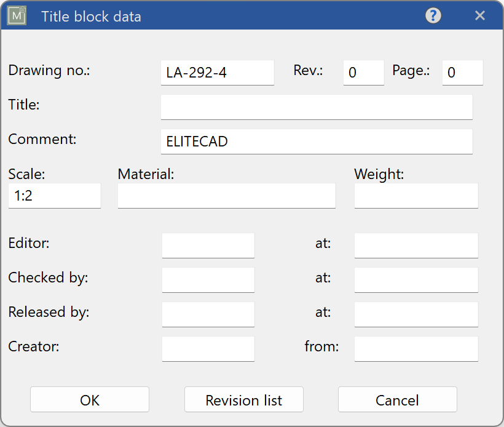
Task: Dismiss the dialog via Cancel
Action: 397,399
